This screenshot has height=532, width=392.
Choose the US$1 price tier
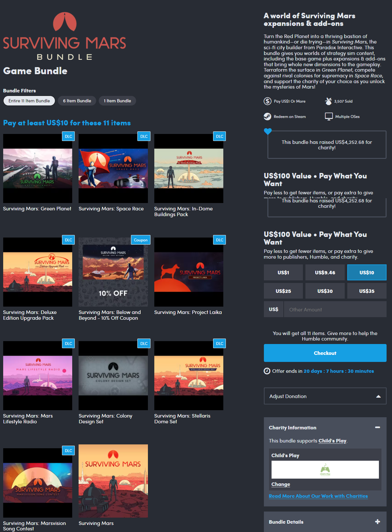click(283, 272)
